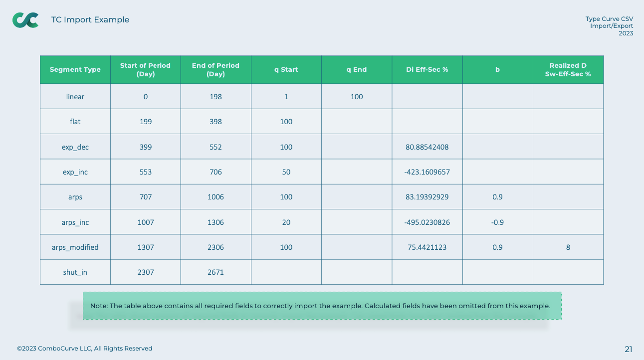This screenshot has width=644, height=360.
Task: Select the -495.0230826 Di value cell
Action: click(427, 222)
